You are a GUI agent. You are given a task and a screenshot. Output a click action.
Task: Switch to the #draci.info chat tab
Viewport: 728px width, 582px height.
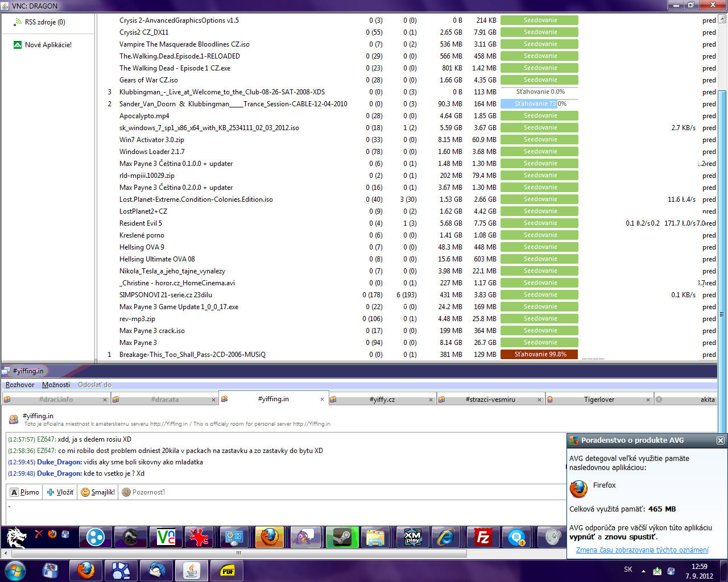56,400
